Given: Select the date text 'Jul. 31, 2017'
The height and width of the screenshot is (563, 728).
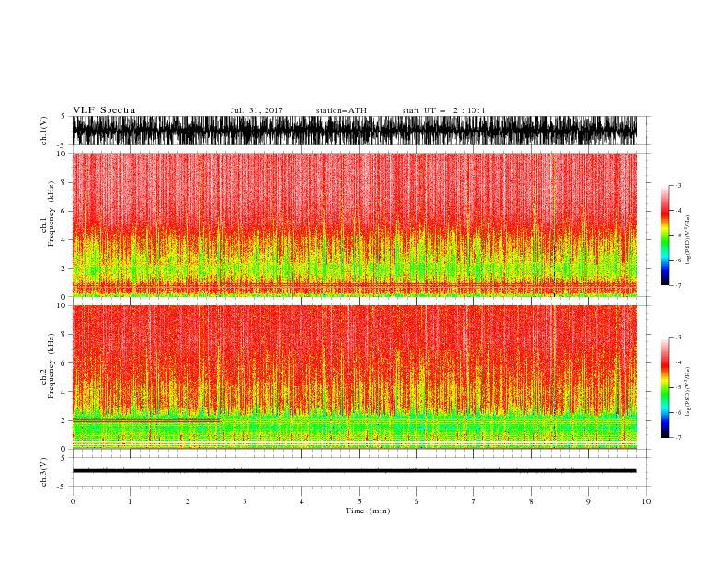Looking at the screenshot, I should (x=256, y=110).
